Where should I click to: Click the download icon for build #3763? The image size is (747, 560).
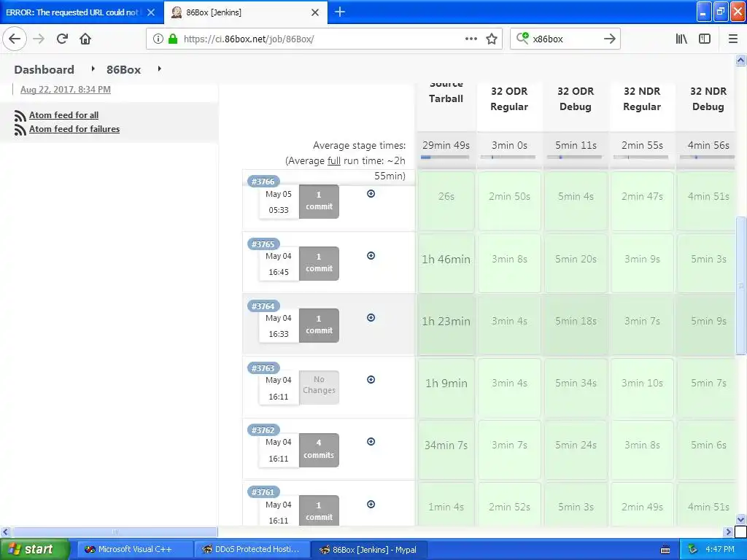click(371, 379)
